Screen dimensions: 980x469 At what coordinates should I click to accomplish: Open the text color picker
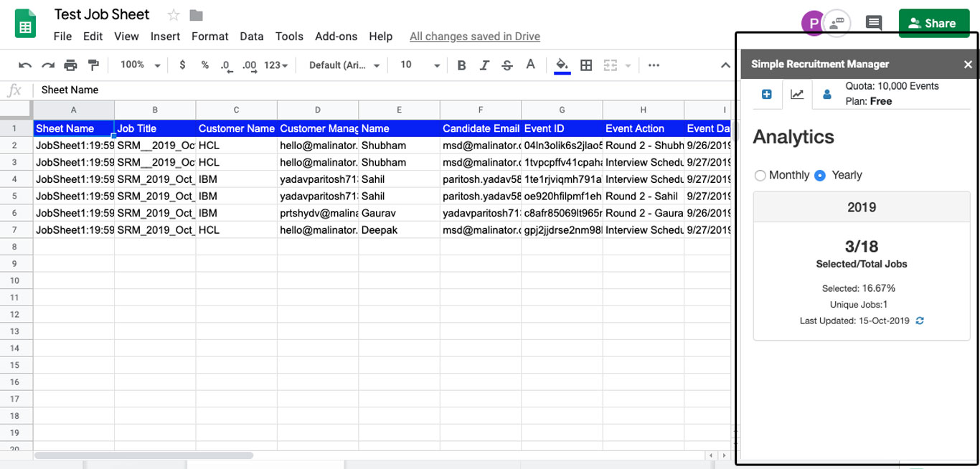coord(530,65)
